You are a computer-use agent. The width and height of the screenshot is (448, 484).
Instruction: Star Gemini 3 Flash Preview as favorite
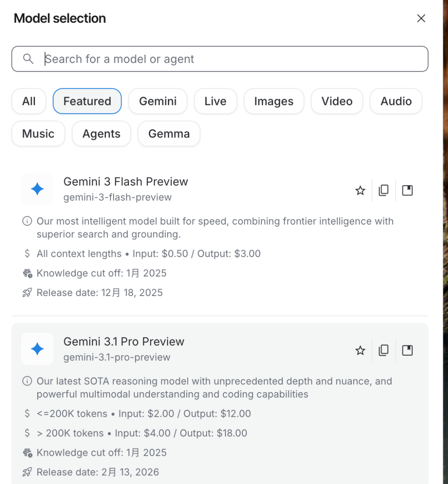[360, 191]
